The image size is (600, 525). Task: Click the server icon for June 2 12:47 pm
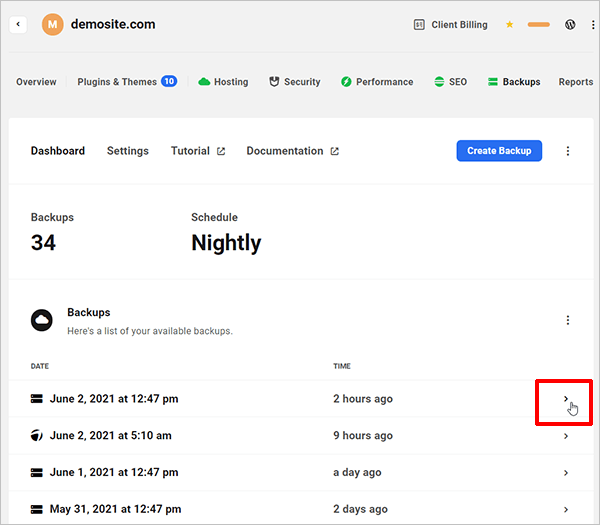pyautogui.click(x=37, y=399)
